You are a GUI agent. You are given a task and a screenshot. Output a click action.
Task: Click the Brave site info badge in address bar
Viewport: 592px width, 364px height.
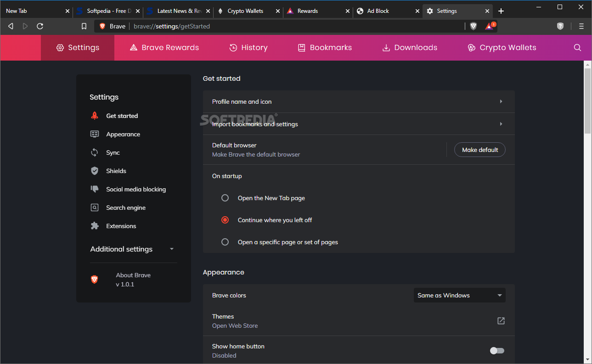tap(113, 26)
